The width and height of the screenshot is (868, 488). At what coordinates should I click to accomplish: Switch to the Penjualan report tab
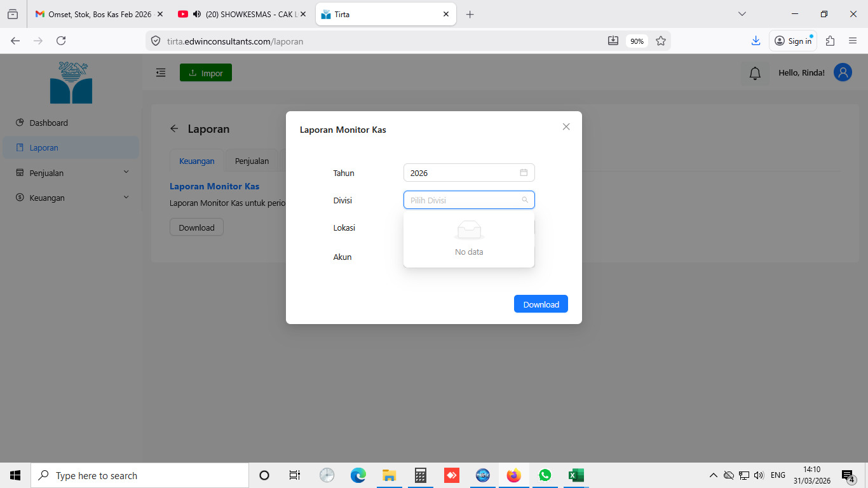pos(252,161)
